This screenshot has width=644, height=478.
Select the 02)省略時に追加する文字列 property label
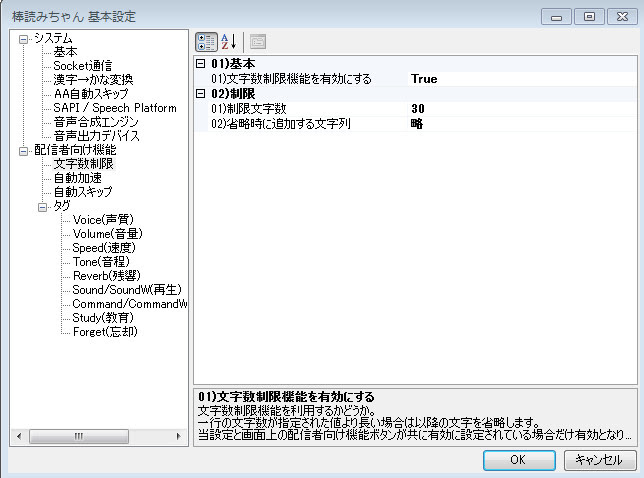coord(281,124)
